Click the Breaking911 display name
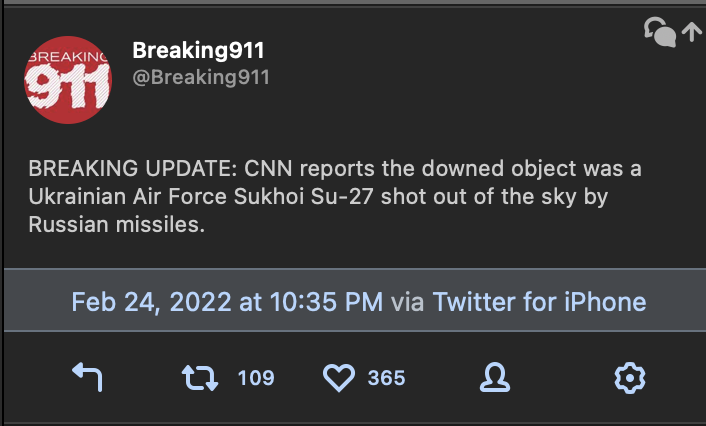706x426 pixels. point(198,50)
